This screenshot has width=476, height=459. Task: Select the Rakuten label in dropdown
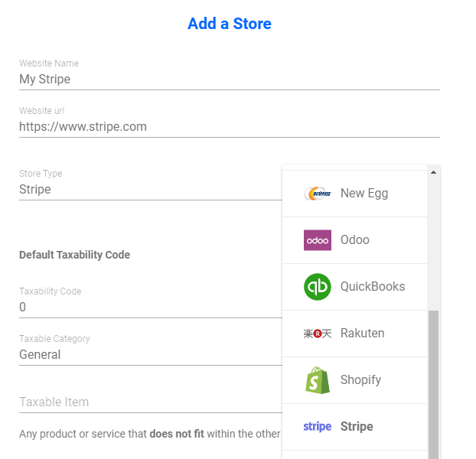click(x=362, y=333)
